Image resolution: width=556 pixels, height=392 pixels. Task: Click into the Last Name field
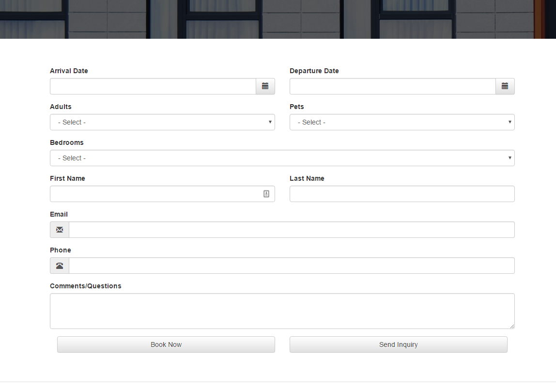pyautogui.click(x=402, y=194)
